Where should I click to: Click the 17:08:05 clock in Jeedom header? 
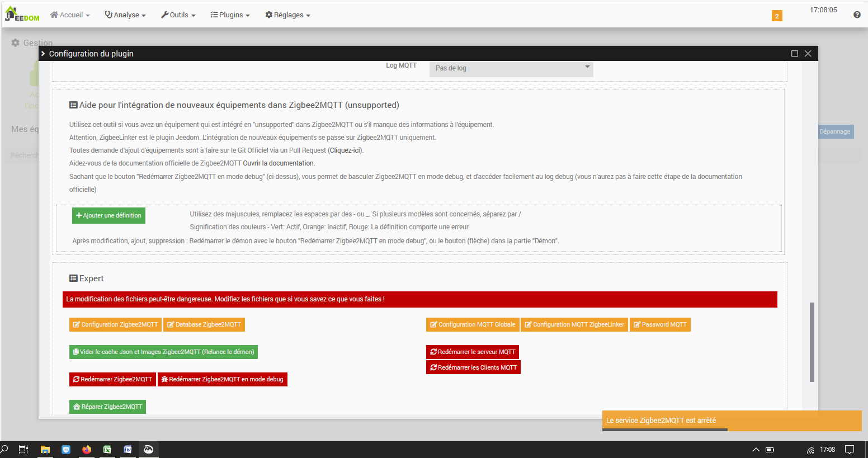tap(823, 10)
